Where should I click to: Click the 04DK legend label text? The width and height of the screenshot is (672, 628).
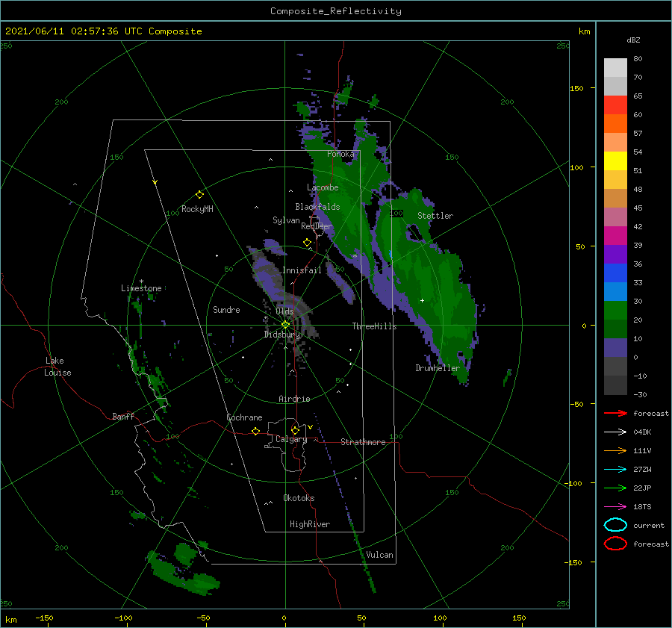(x=642, y=432)
